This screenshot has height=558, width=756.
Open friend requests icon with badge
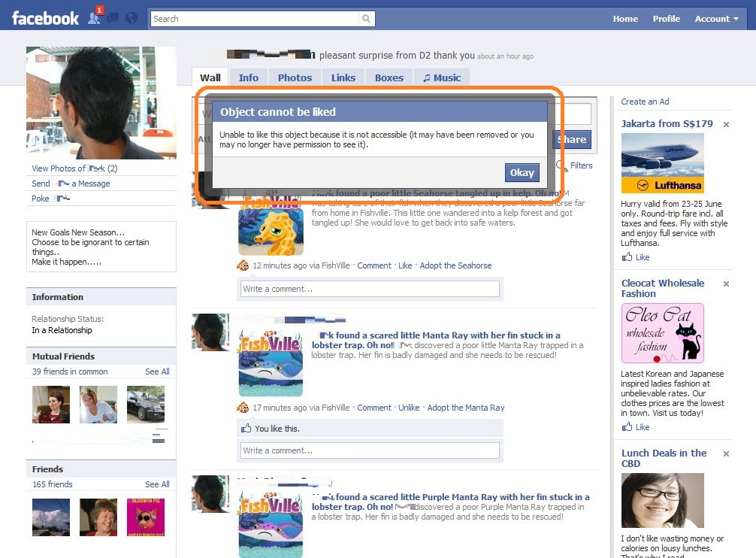tap(95, 17)
